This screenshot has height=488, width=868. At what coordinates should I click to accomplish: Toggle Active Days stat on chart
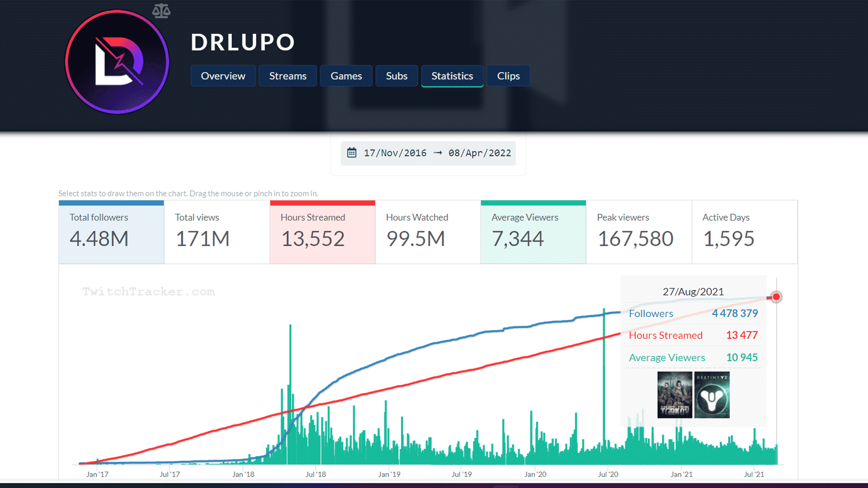click(745, 232)
